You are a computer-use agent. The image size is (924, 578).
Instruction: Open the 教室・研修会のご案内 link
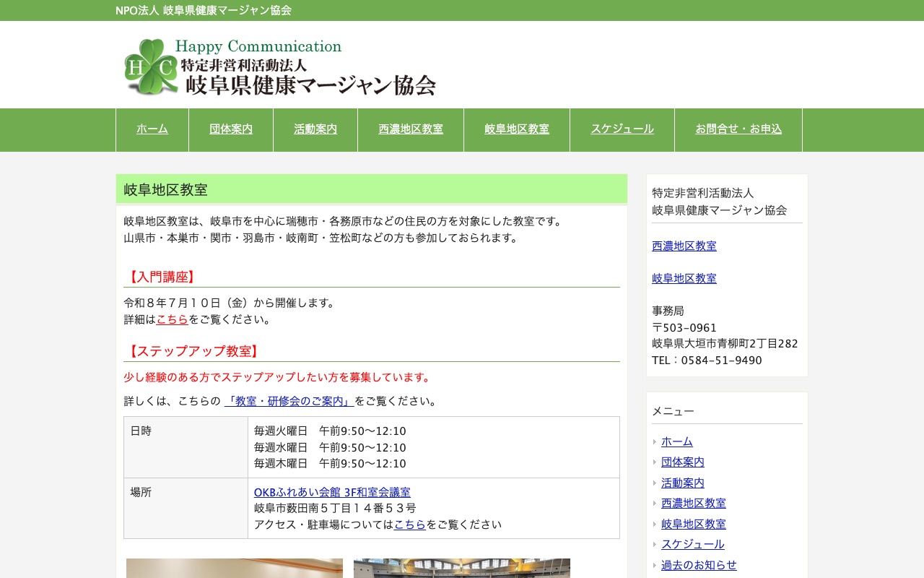(289, 401)
